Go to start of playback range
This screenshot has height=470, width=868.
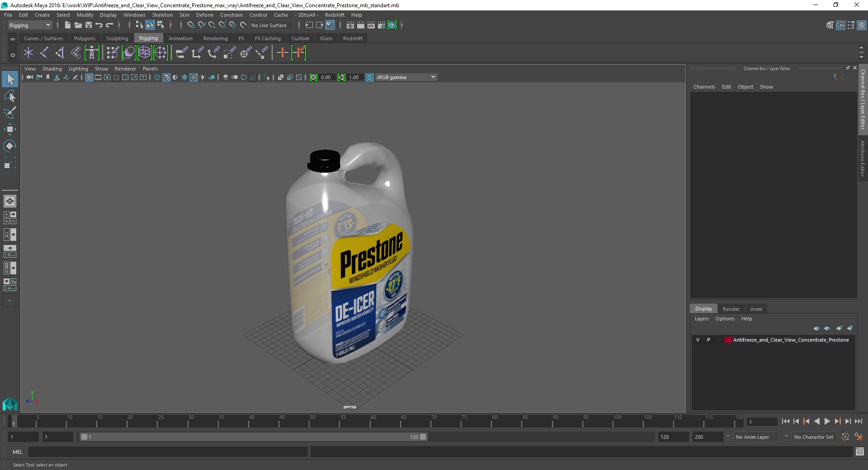(785, 421)
